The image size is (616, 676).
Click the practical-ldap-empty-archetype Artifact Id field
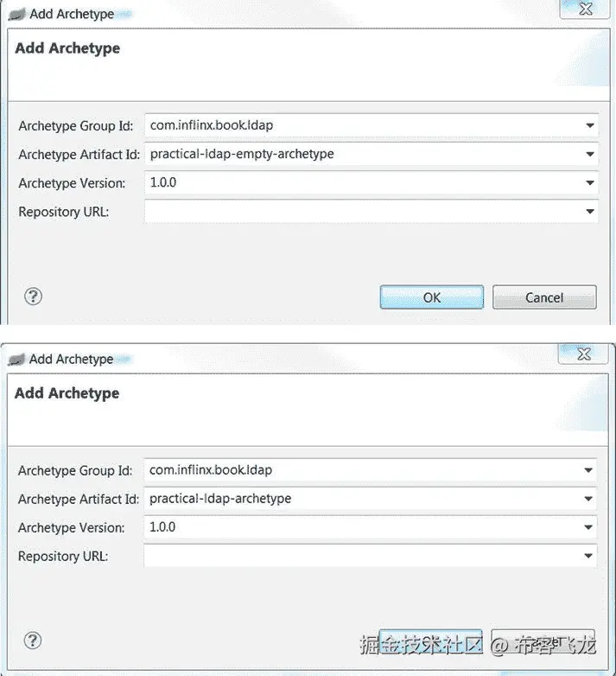point(363,154)
